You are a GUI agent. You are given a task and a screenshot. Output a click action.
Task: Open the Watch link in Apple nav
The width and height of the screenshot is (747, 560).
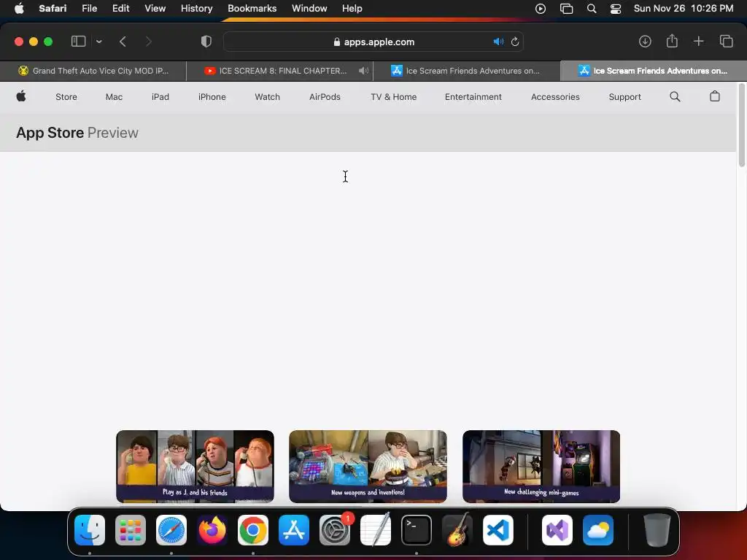pyautogui.click(x=267, y=97)
